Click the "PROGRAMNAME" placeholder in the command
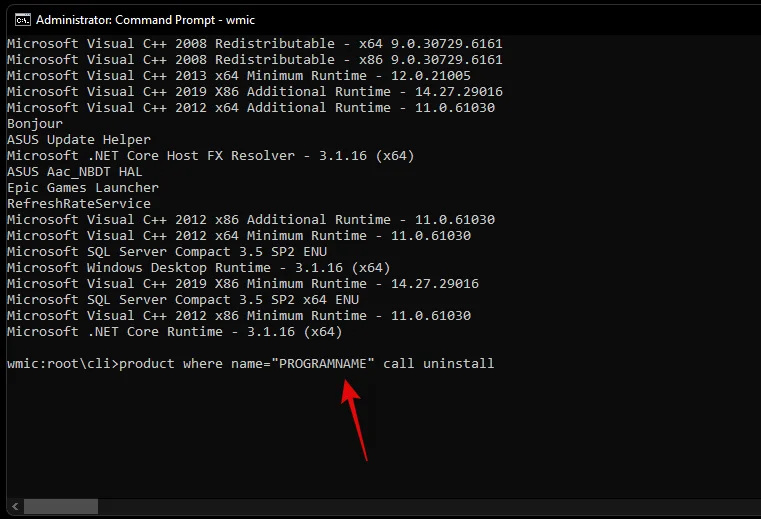Image resolution: width=761 pixels, height=519 pixels. [x=323, y=364]
